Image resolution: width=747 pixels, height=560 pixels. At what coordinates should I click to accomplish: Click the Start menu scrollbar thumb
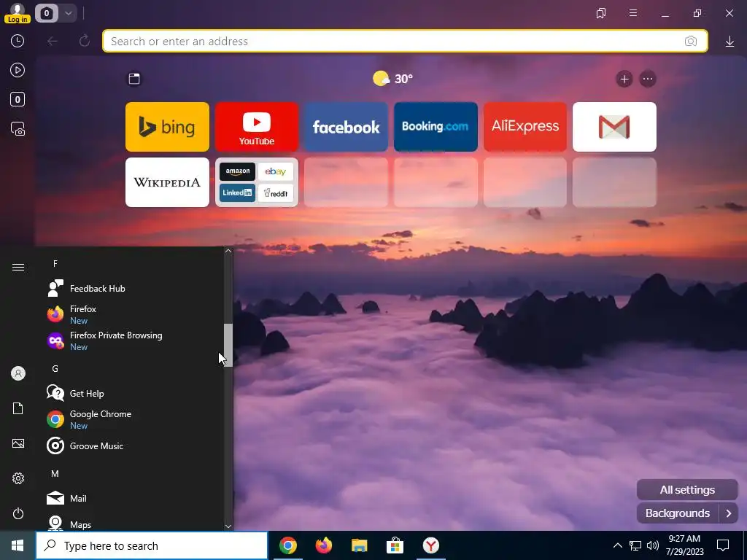tap(228, 345)
